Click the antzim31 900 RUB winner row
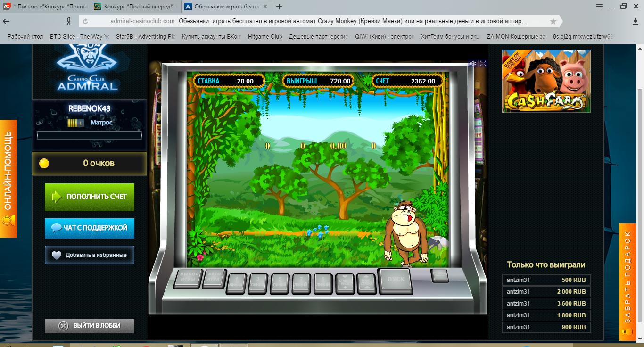The width and height of the screenshot is (644, 347). 546,327
